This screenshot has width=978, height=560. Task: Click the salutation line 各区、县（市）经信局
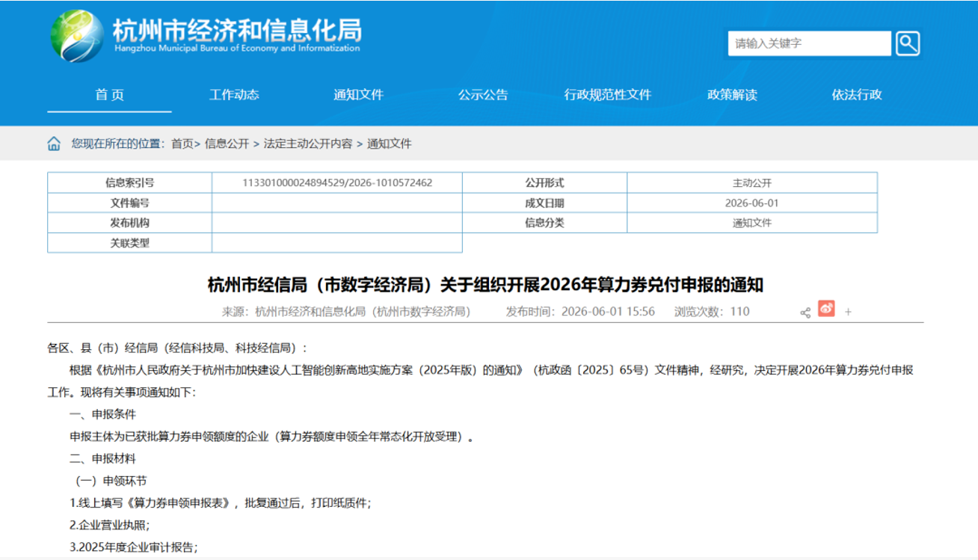coord(177,348)
